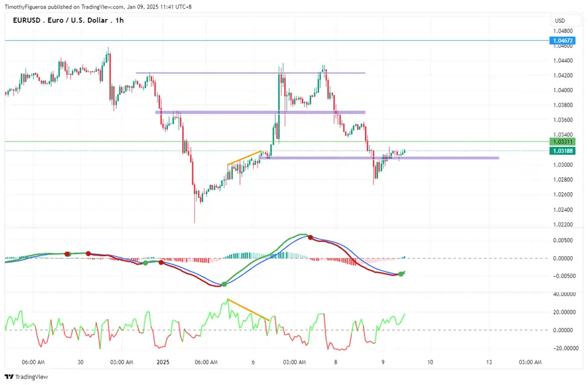This screenshot has height=385, width=588.
Task: Click the current price label 1.03188
Action: 563,151
